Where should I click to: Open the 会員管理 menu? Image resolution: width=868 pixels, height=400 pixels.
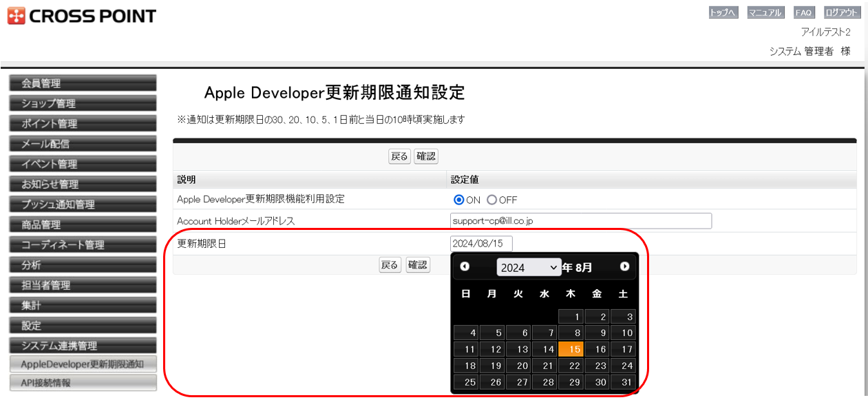(x=83, y=83)
